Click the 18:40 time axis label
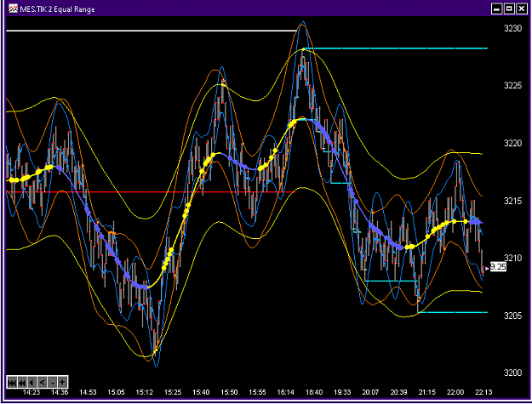 click(314, 392)
